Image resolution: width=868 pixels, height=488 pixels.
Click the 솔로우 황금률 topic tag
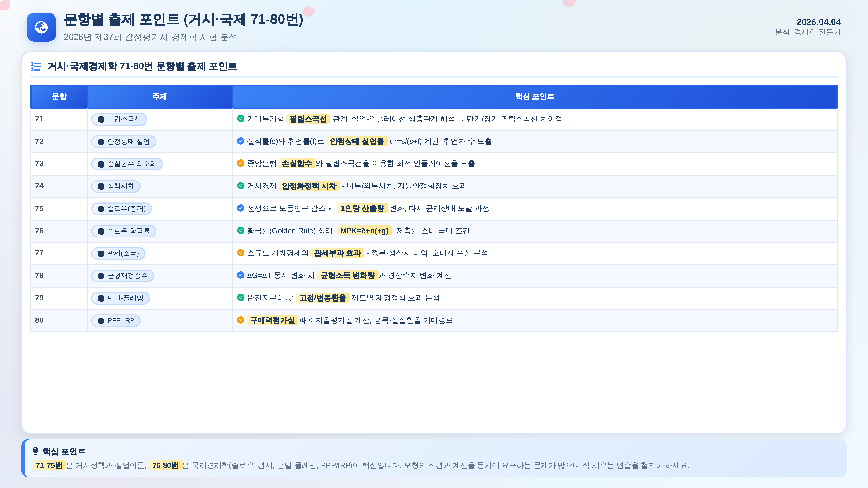pos(124,231)
